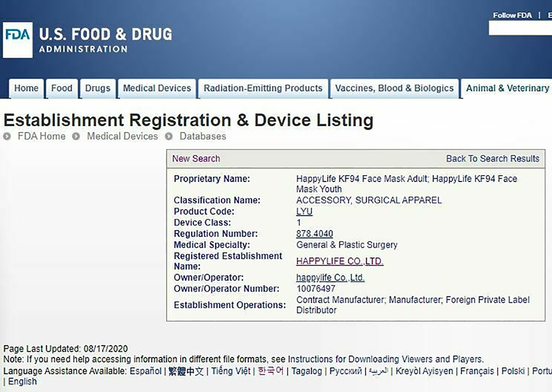Select 한국어 language assistance
The width and height of the screenshot is (552, 392).
click(x=270, y=371)
